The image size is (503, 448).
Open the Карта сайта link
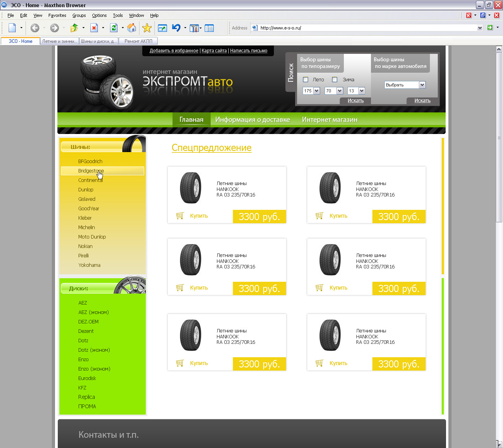click(214, 51)
